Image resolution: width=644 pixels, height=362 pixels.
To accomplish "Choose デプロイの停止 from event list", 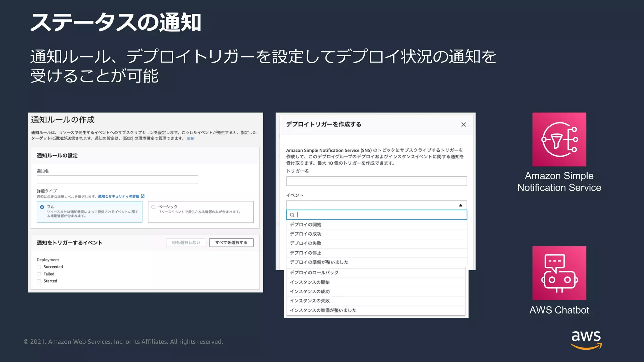I will pos(376,253).
